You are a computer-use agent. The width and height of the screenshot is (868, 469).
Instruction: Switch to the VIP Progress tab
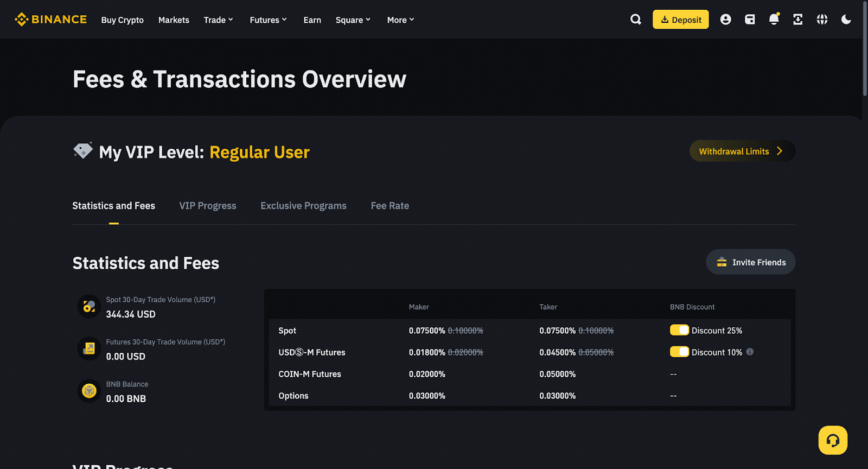click(x=208, y=206)
